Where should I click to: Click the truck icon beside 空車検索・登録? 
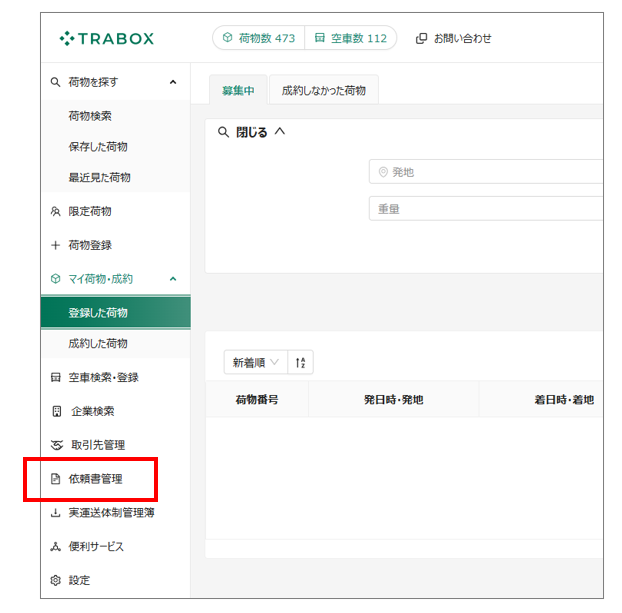pyautogui.click(x=56, y=377)
